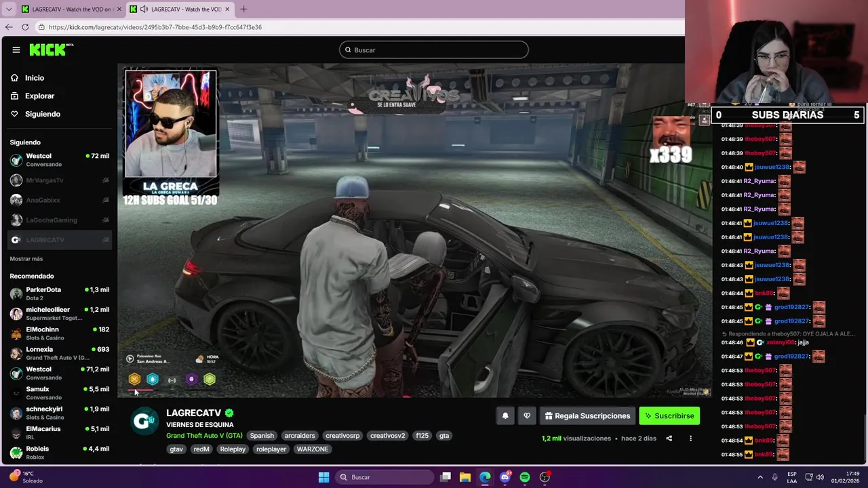Open Samulx recommended channel
Viewport: 868px width, 488px height.
coord(59,393)
